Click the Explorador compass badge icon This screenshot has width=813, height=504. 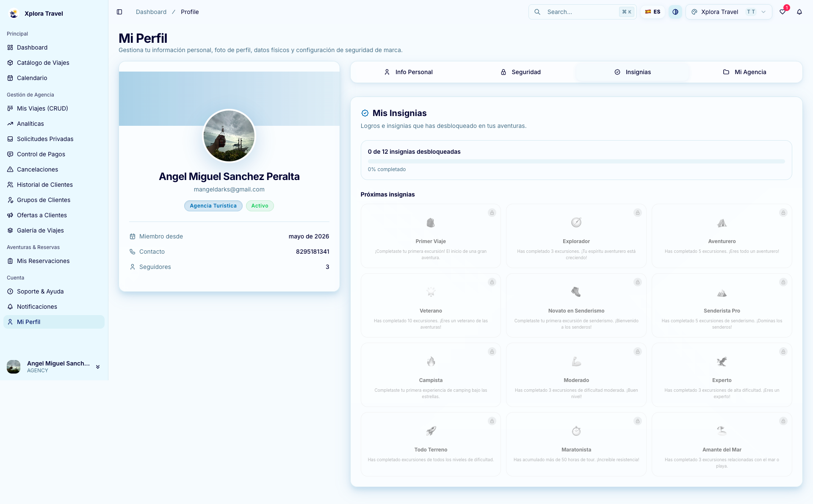[x=576, y=222]
